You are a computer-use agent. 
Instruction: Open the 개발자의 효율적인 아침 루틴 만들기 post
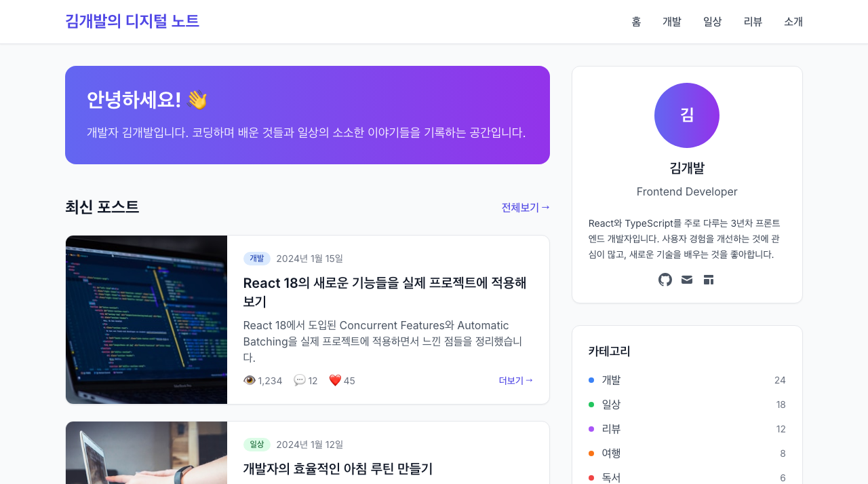pyautogui.click(x=338, y=468)
